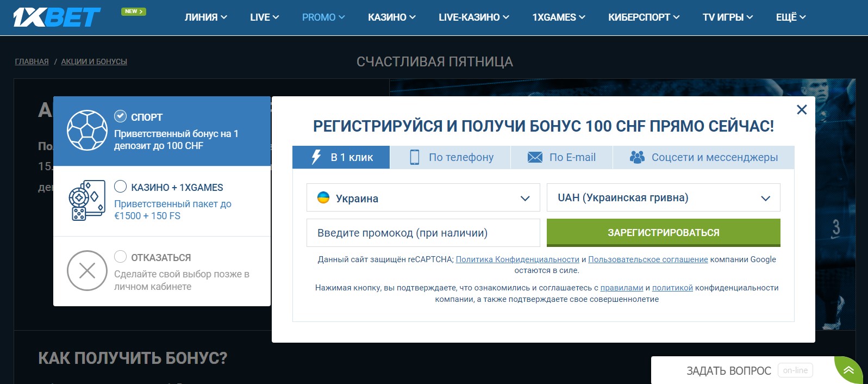
Task: Open the currency dropdown showing UAH
Action: click(x=664, y=197)
